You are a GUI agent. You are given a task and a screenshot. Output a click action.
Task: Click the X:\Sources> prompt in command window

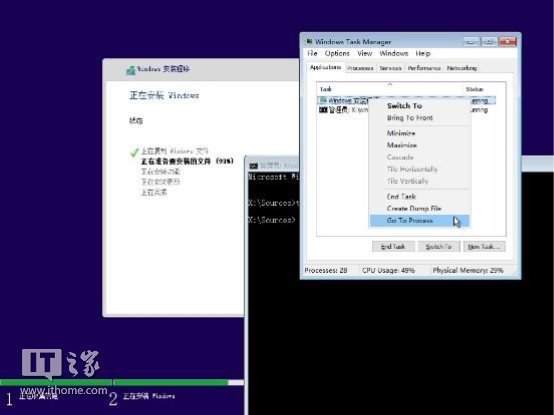click(272, 220)
